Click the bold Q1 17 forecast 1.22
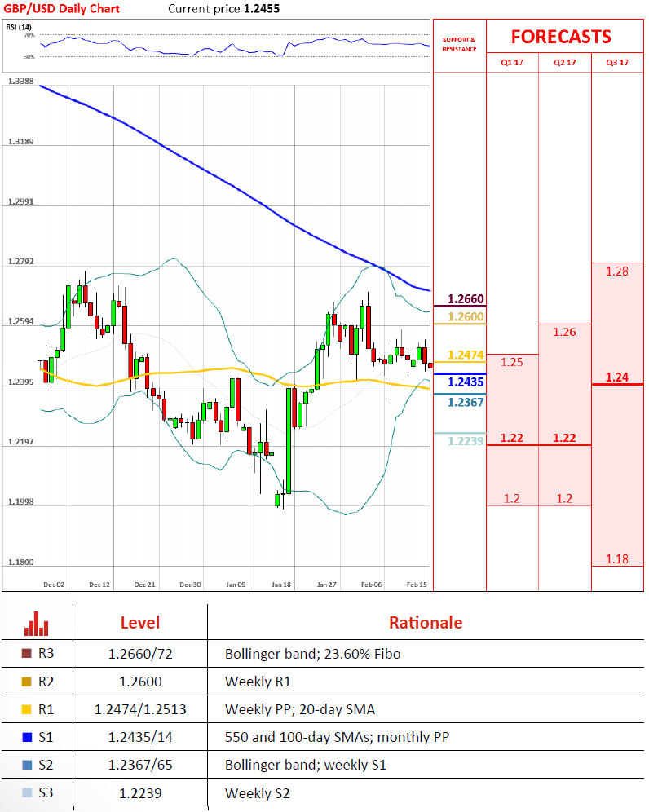 tap(512, 438)
